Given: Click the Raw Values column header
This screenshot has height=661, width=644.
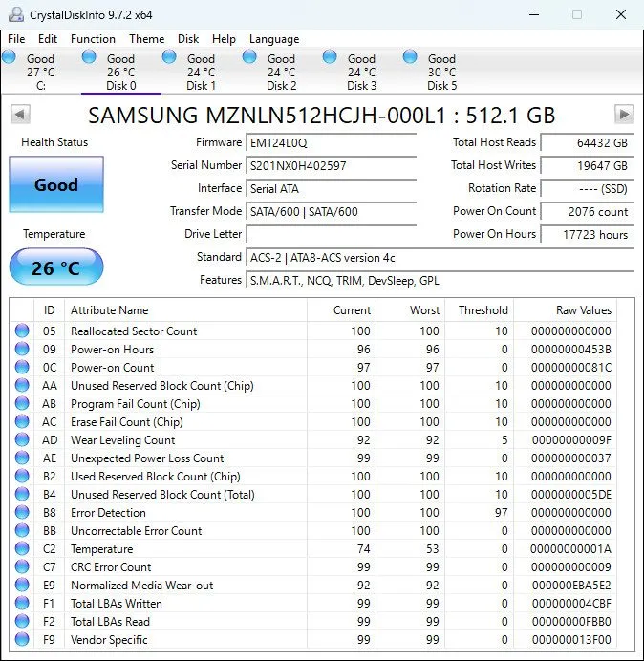Looking at the screenshot, I should [x=565, y=310].
